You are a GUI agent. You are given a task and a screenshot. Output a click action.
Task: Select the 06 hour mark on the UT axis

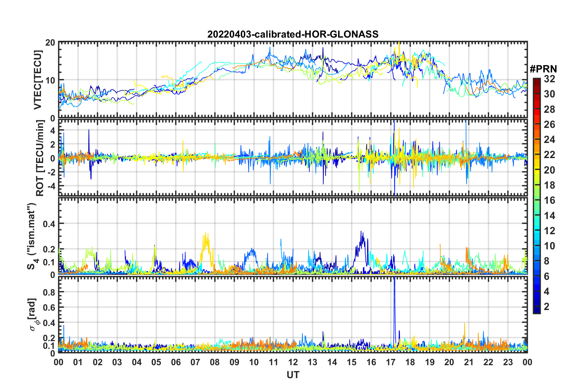176,362
